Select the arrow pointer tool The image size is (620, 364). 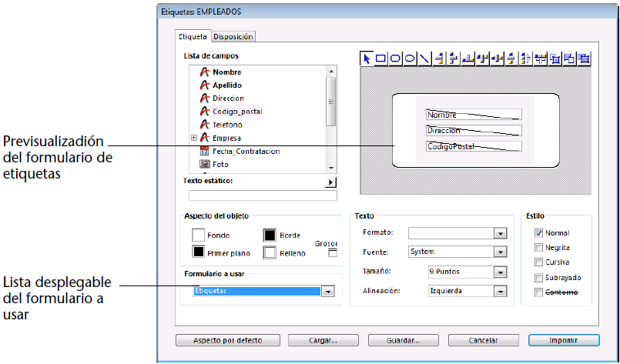click(367, 58)
